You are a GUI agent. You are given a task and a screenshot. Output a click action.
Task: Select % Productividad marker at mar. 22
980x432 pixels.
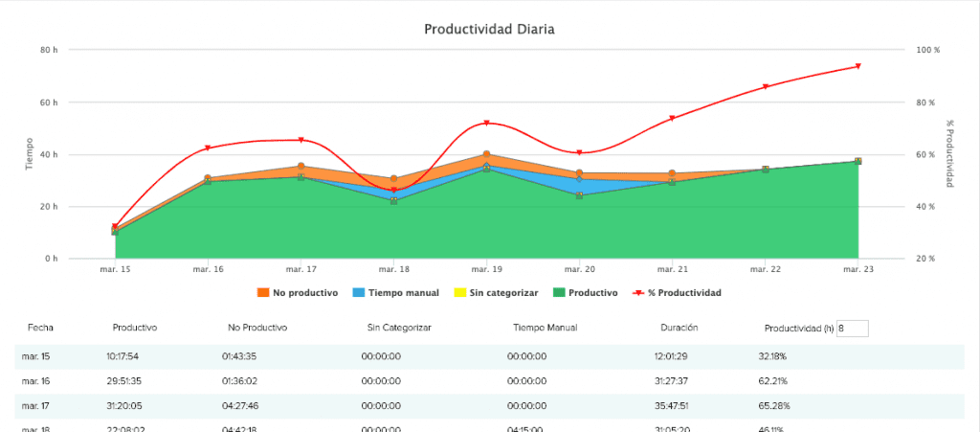765,87
